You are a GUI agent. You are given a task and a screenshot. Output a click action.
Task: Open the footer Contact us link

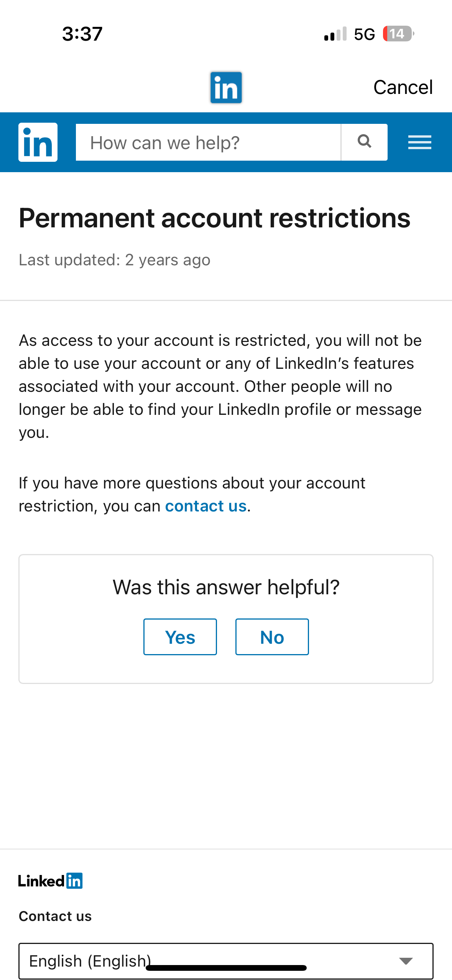tap(55, 916)
